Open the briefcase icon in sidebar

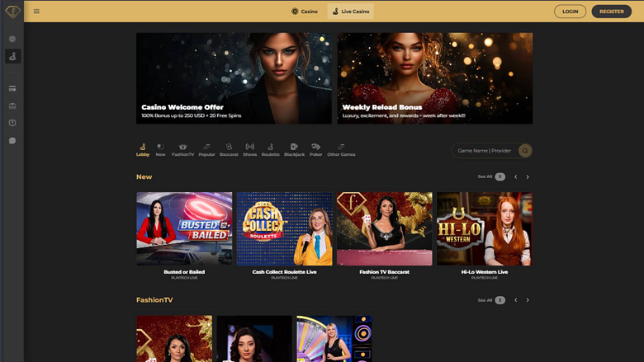[12, 106]
